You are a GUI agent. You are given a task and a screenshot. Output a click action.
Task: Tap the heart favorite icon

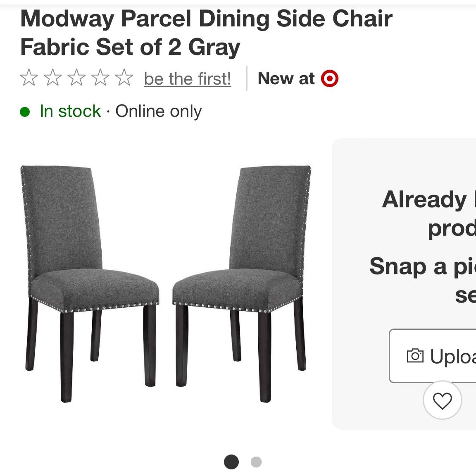click(x=442, y=400)
